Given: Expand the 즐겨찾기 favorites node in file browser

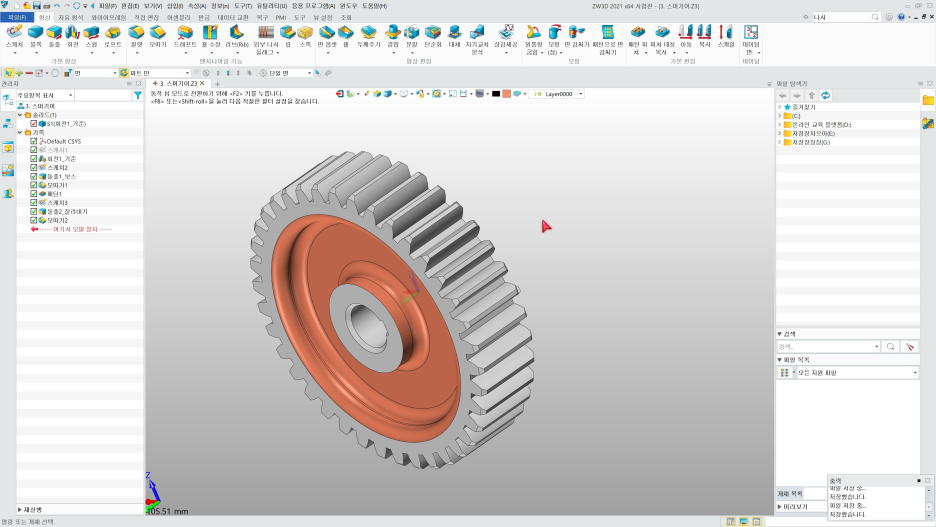Looking at the screenshot, I should pos(780,107).
